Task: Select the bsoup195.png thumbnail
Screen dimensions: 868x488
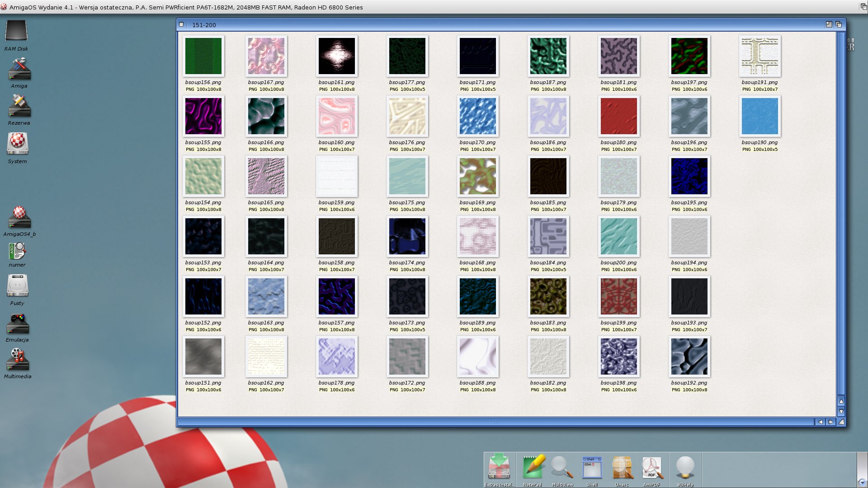Action: 689,176
